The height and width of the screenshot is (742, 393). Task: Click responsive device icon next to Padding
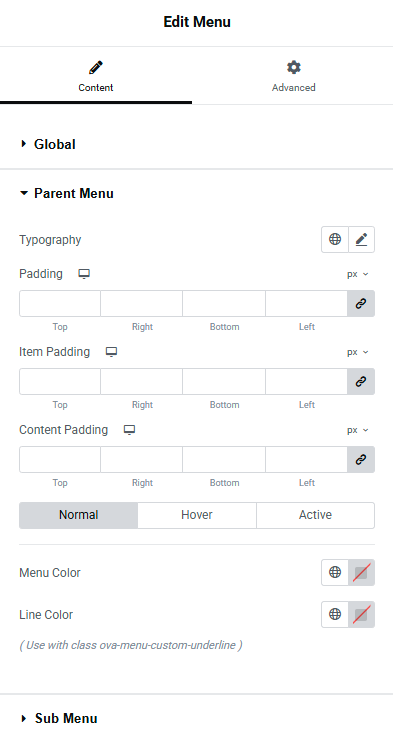pos(84,274)
